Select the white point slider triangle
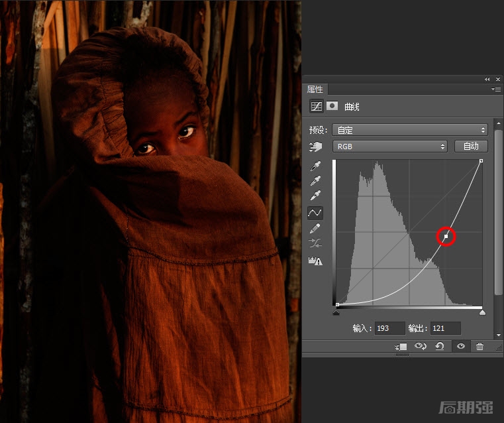Screen dimensions: 504x423 (x=482, y=312)
